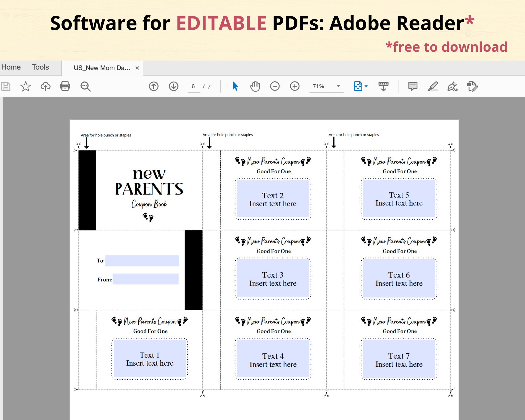The image size is (525, 420).
Task: Click the 'new PARENTS' cover title
Action: (x=149, y=182)
